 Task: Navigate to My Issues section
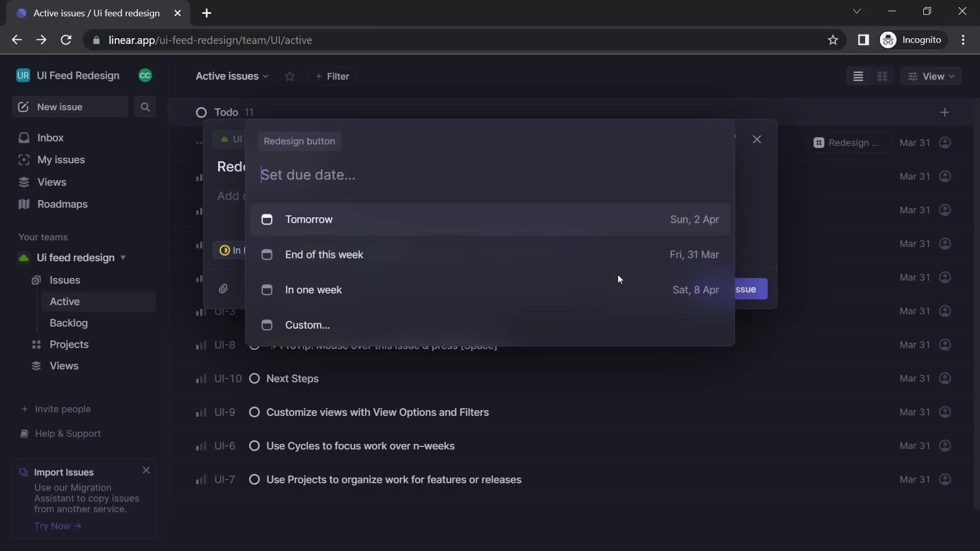coord(61,160)
